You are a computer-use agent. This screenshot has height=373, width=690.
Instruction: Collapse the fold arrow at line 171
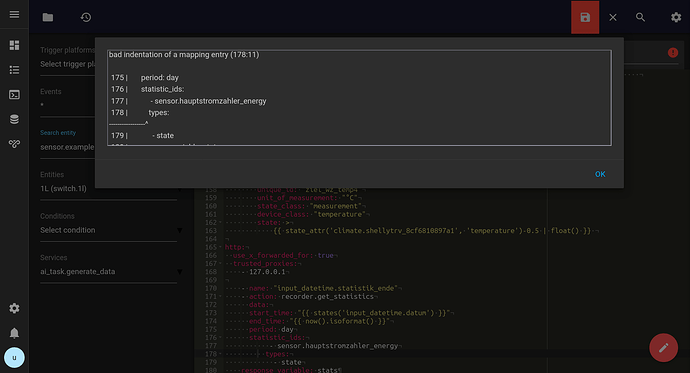[220, 296]
